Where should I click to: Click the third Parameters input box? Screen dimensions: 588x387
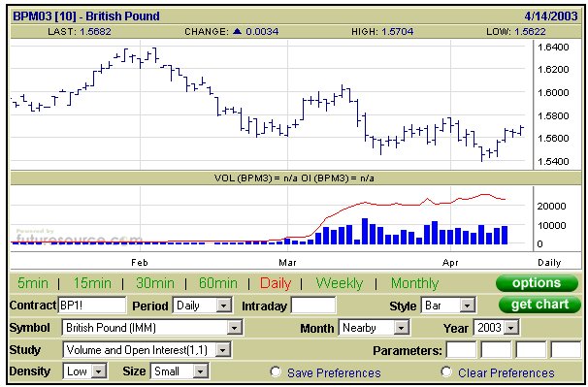(x=531, y=350)
